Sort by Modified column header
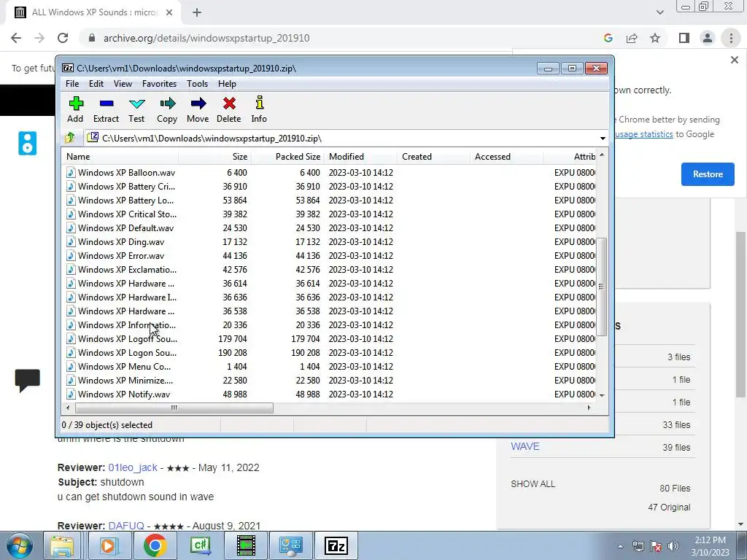 360,157
